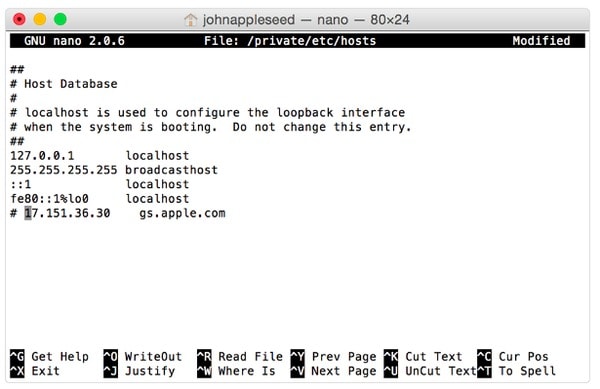The height and width of the screenshot is (389, 600).
Task: Click the '^X Exit' shortcut label
Action: coord(35,371)
